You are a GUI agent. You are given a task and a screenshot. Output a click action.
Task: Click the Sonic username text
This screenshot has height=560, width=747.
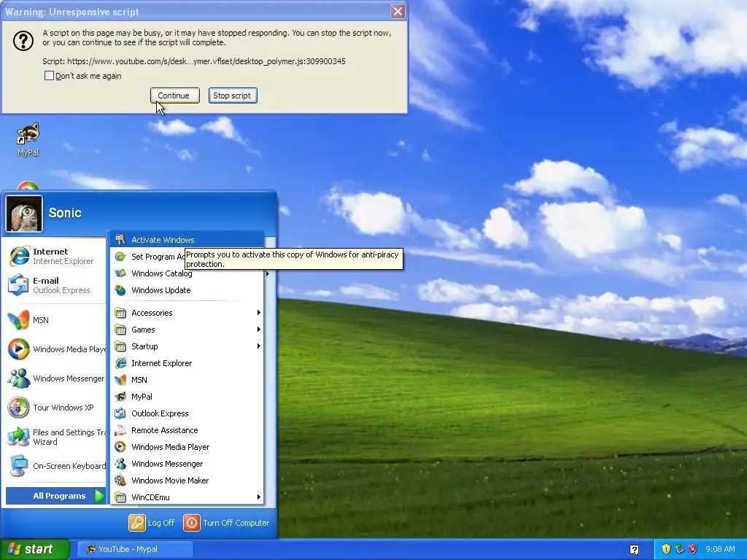point(65,213)
